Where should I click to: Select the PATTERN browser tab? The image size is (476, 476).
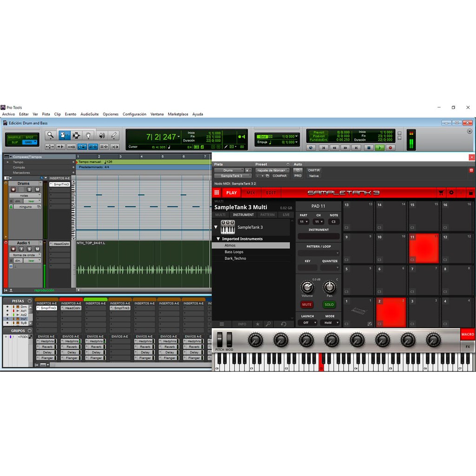[x=267, y=215]
